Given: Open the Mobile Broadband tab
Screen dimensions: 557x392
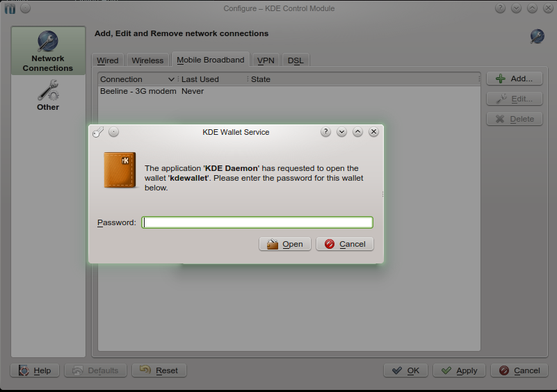Looking at the screenshot, I should (211, 60).
